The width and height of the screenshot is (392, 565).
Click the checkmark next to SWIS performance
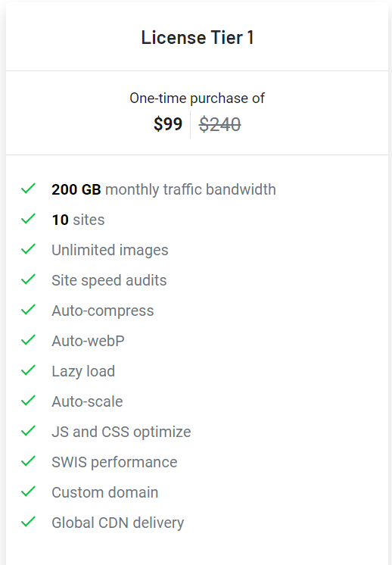(28, 461)
